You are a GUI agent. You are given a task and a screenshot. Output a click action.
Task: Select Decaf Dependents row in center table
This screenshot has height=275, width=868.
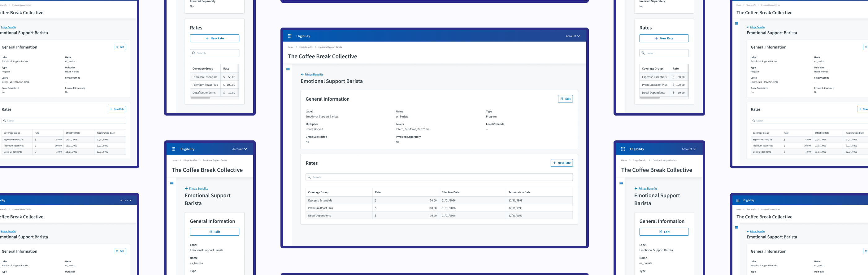pyautogui.click(x=319, y=216)
